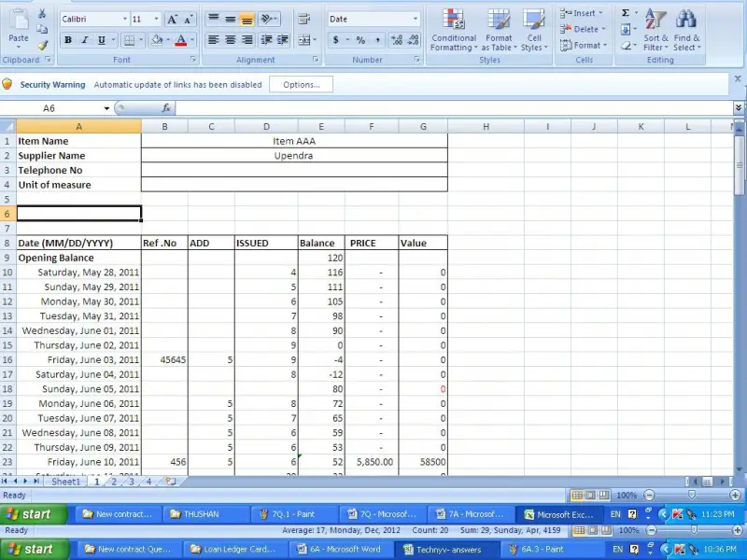747x560 pixels.
Task: Open the Date number format dropdown
Action: pyautogui.click(x=415, y=19)
